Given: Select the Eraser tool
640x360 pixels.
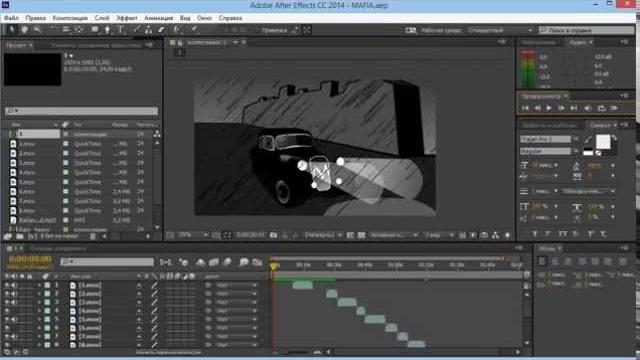Looking at the screenshot, I should click(161, 29).
